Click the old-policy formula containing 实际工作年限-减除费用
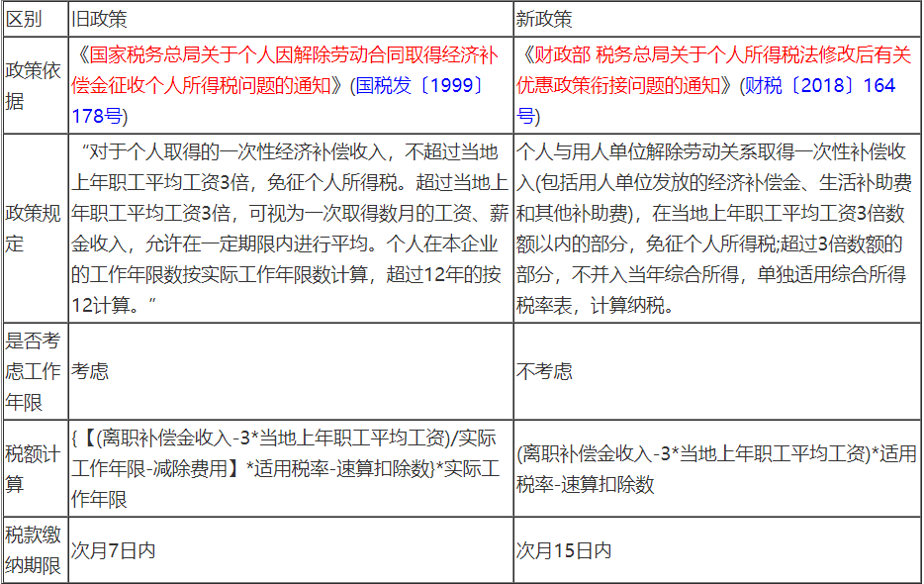 [x=285, y=469]
